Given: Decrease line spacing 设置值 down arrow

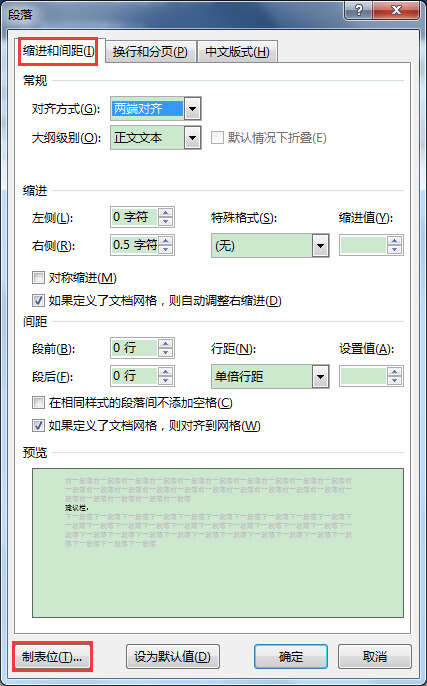Looking at the screenshot, I should (x=395, y=381).
